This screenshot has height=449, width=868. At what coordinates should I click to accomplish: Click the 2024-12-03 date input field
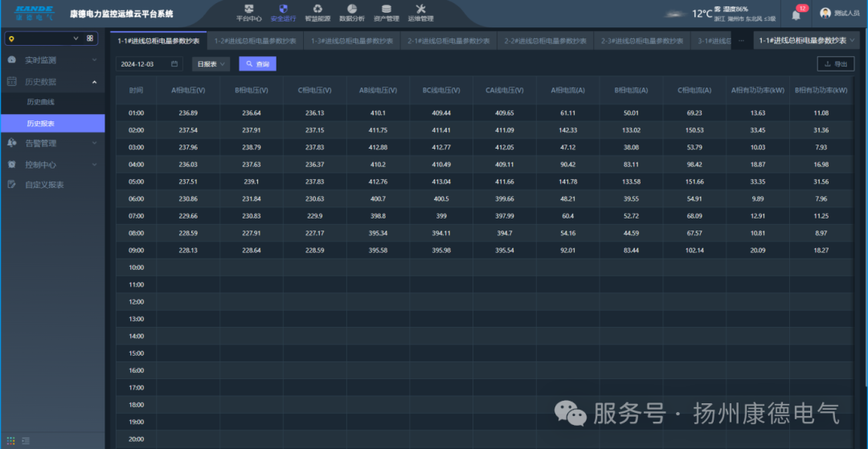pyautogui.click(x=144, y=63)
